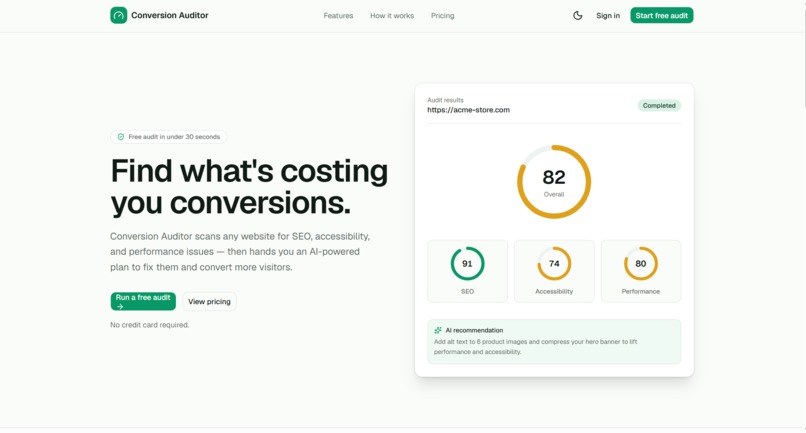The height and width of the screenshot is (433, 806).
Task: Click the Overall 82 score ring
Action: pos(554,182)
